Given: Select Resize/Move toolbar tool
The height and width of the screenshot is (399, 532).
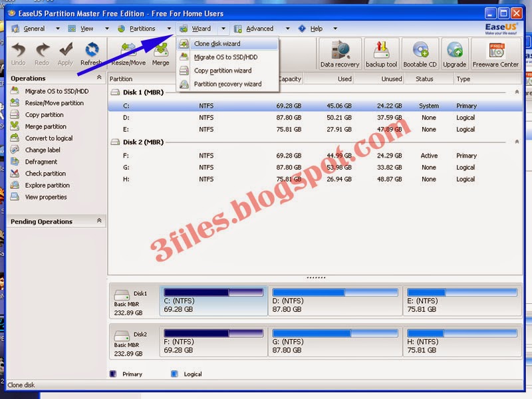Looking at the screenshot, I should coord(128,55).
